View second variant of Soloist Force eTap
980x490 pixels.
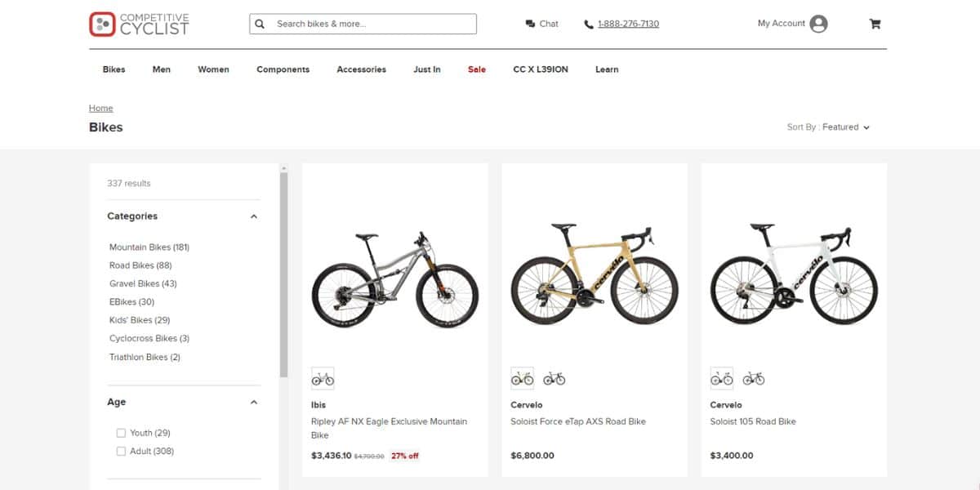point(555,378)
